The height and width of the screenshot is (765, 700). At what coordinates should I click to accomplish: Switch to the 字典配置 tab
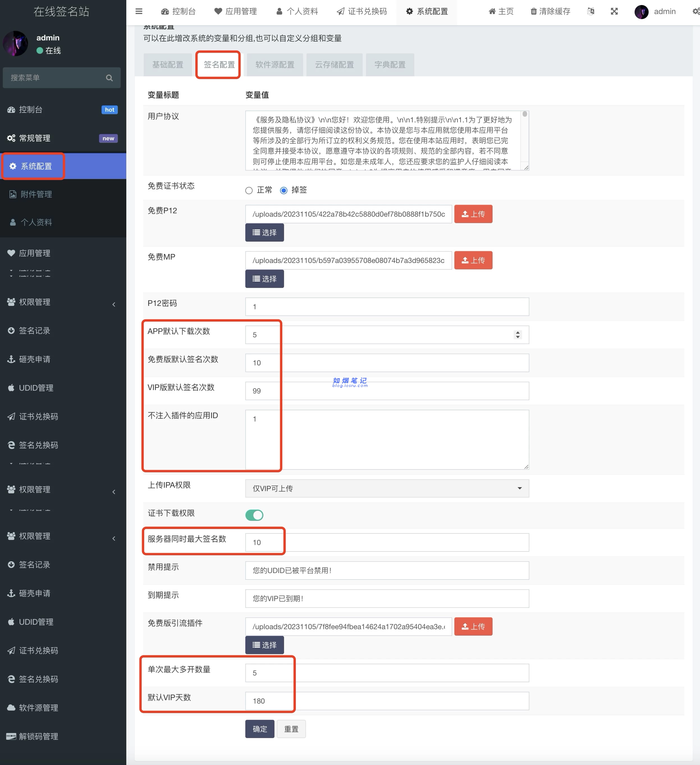(x=390, y=65)
